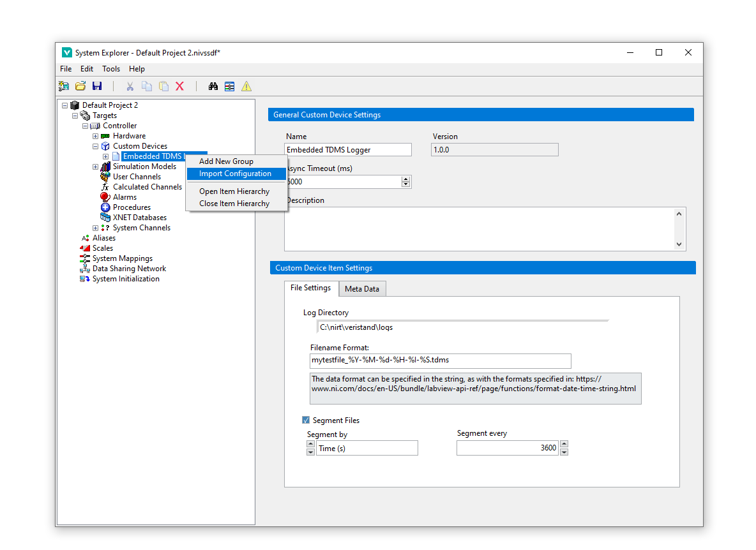Click the Targets node icon
756x550 pixels.
point(85,115)
